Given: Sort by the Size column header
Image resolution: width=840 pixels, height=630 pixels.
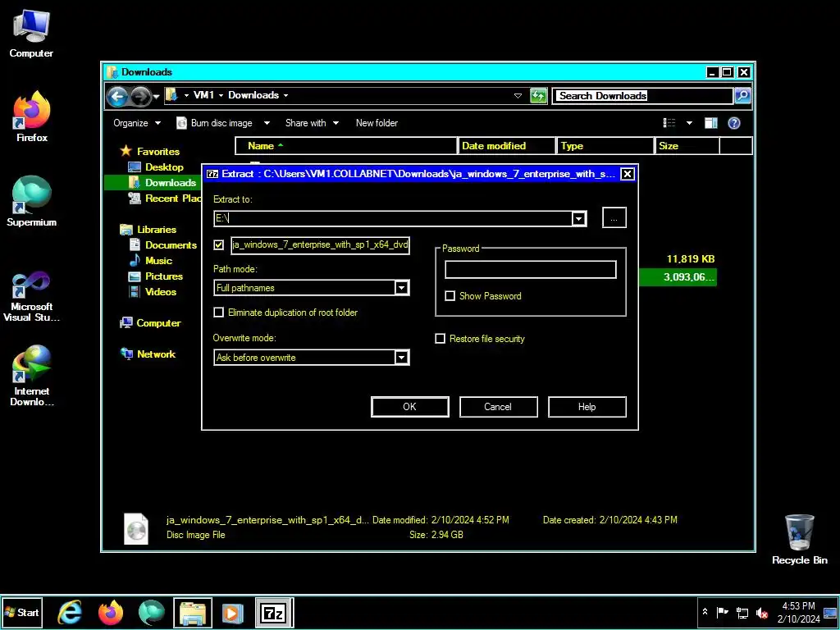Looking at the screenshot, I should pyautogui.click(x=687, y=146).
